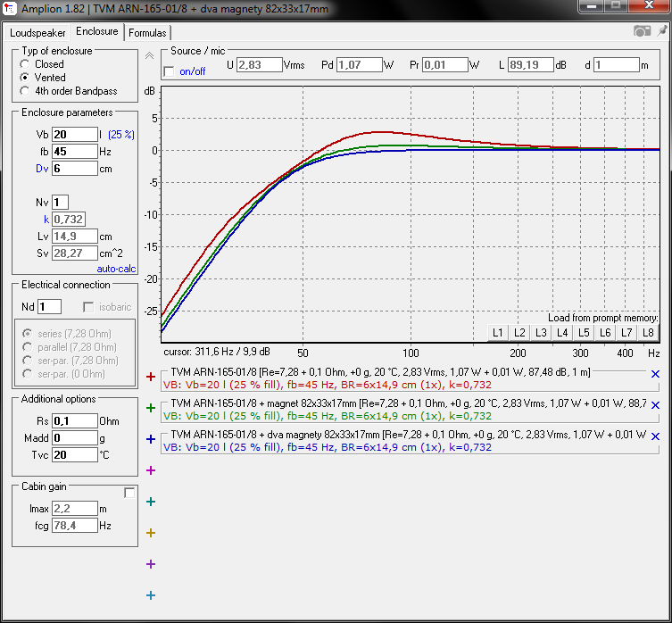Switch to the Loudspeaker tab

37,33
